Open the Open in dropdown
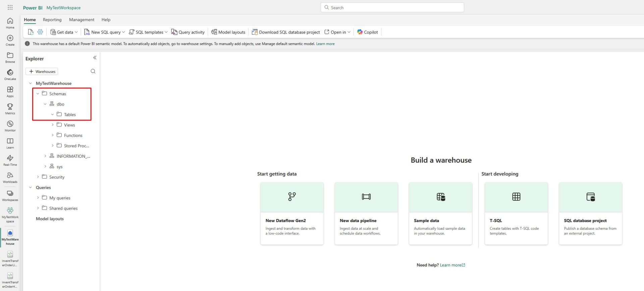 click(x=337, y=32)
